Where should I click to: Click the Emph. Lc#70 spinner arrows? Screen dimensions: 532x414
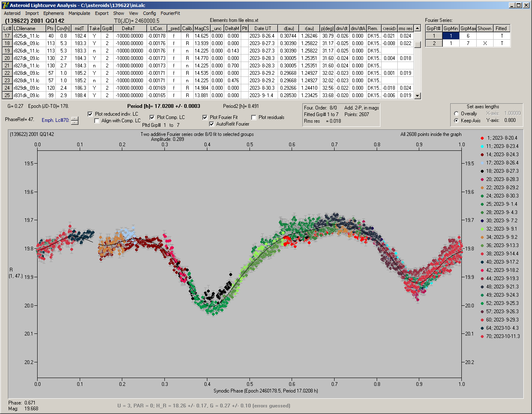tap(74, 121)
